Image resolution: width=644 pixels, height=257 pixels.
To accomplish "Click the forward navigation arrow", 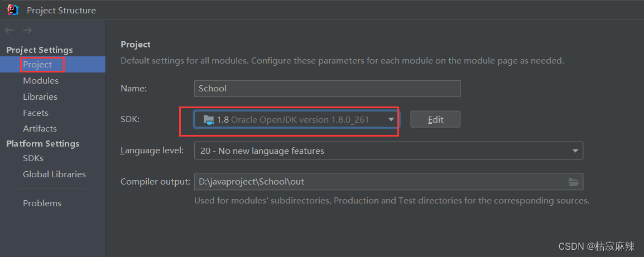I will (27, 30).
